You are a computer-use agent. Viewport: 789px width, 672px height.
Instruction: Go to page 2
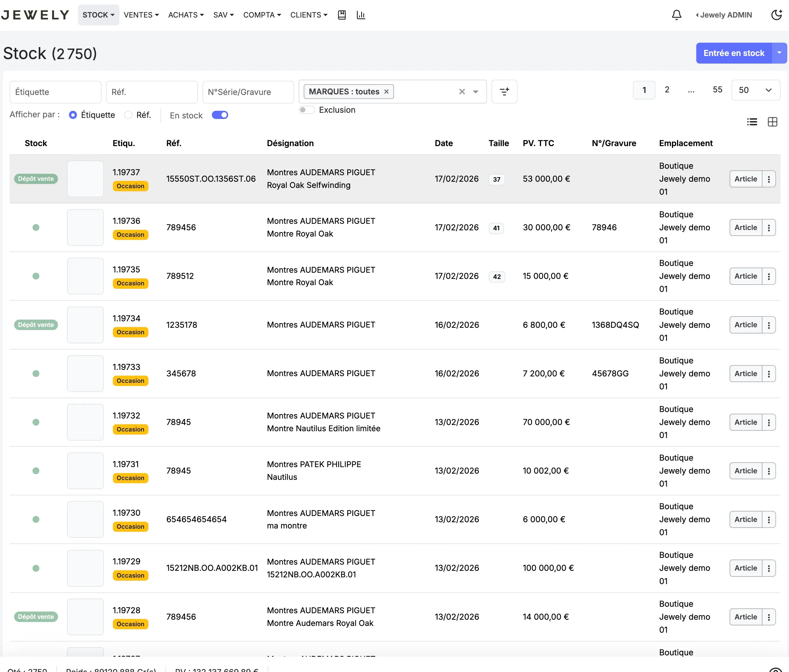tap(667, 90)
